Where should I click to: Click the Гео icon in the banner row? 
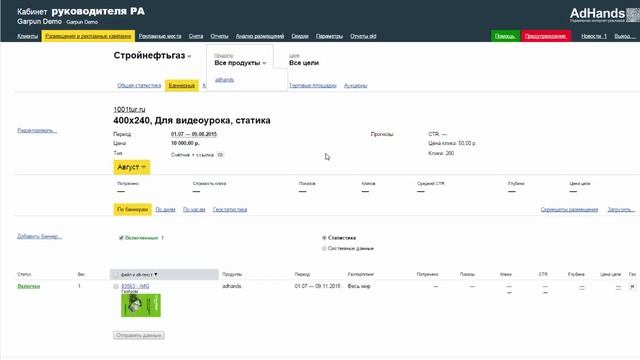(x=632, y=287)
